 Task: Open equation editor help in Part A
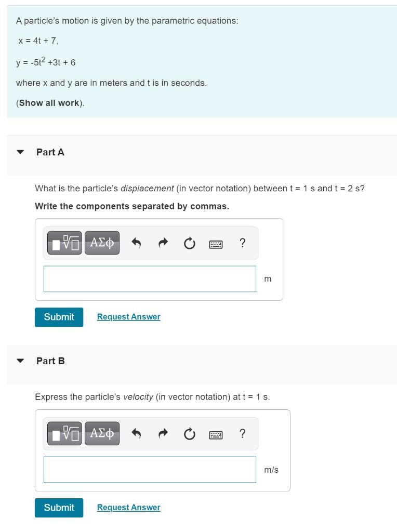242,243
